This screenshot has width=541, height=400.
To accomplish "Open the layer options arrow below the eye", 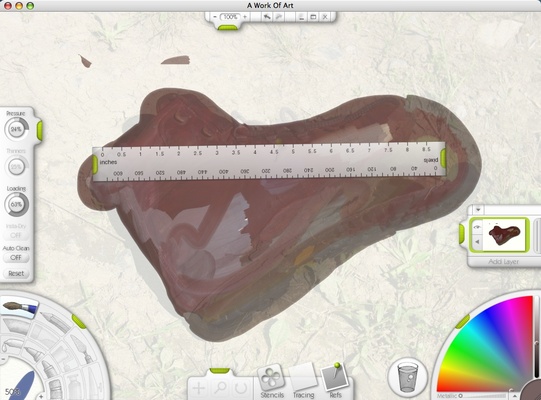I will tap(477, 242).
